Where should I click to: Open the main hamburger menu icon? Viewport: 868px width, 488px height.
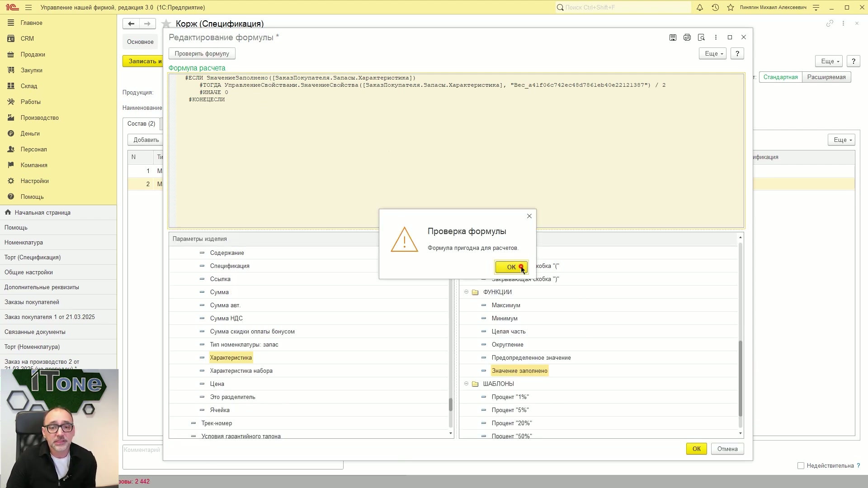(x=28, y=7)
